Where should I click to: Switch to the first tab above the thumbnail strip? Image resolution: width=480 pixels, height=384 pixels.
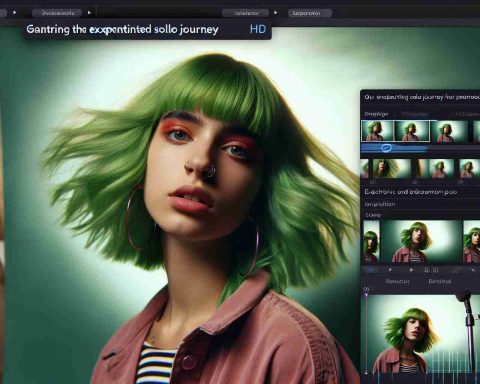click(x=376, y=114)
